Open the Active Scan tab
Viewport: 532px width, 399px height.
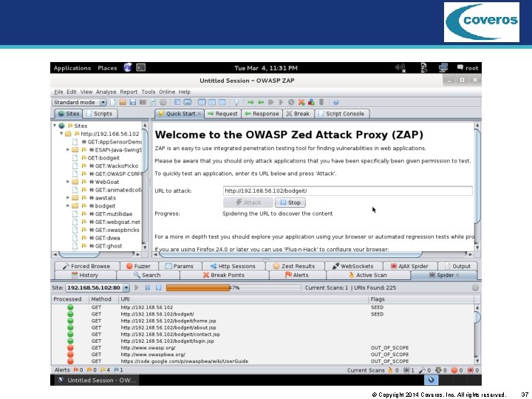point(368,275)
